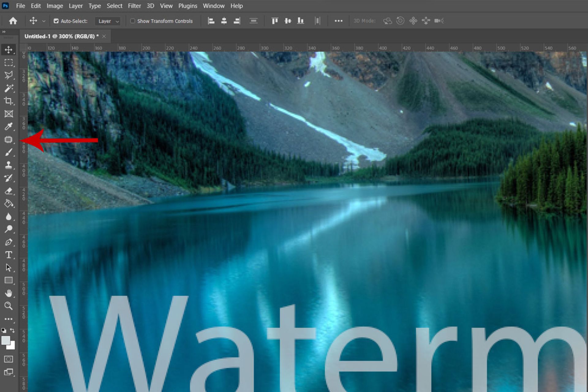Expand the toolbar double-arrow
This screenshot has height=392, width=588.
(4, 32)
